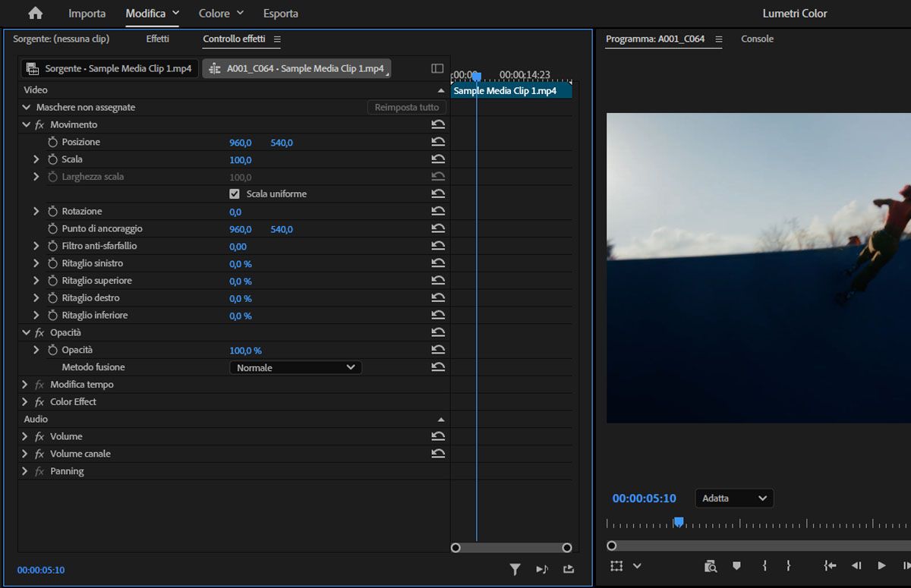Toggle the Scala uniforme checkbox
Viewport: 911px width, 588px height.
(235, 194)
